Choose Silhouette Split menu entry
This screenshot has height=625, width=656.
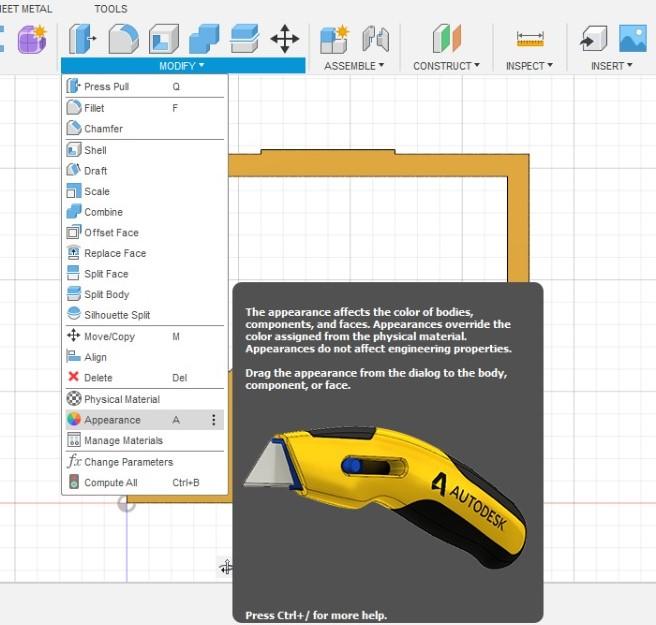click(144, 315)
